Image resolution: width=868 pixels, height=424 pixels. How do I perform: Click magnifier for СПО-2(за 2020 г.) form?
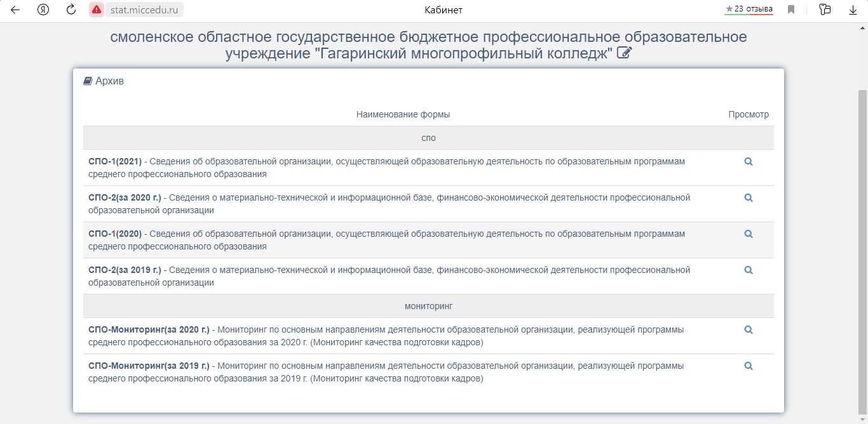click(749, 198)
